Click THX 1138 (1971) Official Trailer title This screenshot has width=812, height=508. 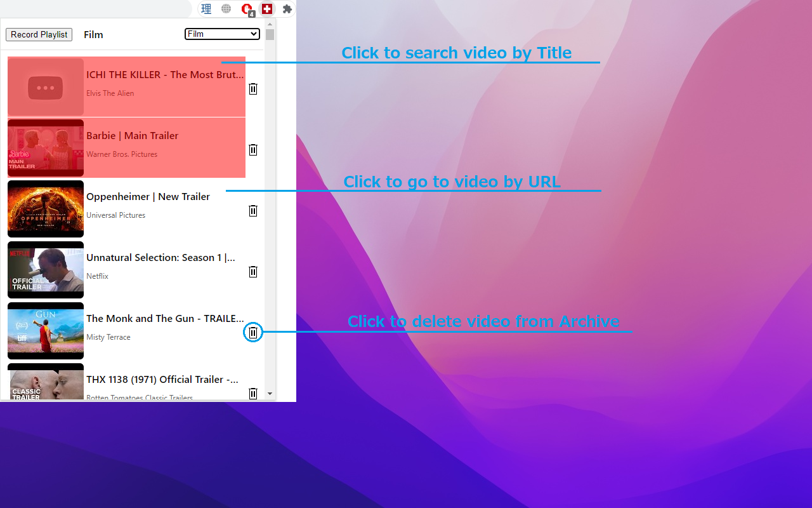162,380
